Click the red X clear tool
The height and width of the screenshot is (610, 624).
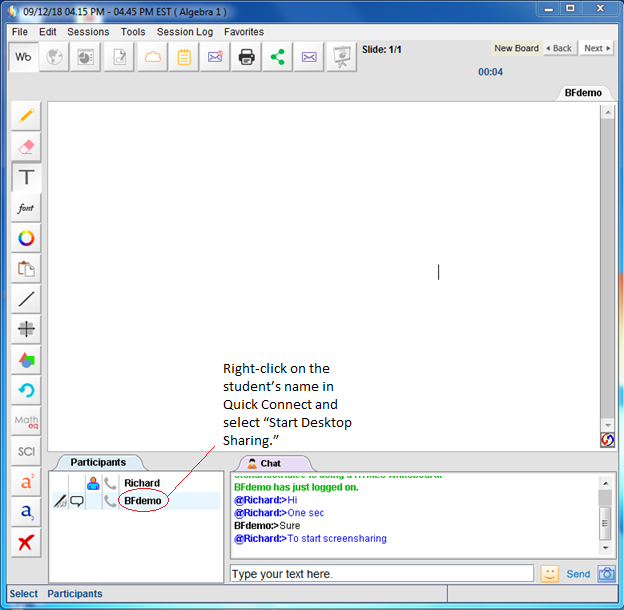26,543
